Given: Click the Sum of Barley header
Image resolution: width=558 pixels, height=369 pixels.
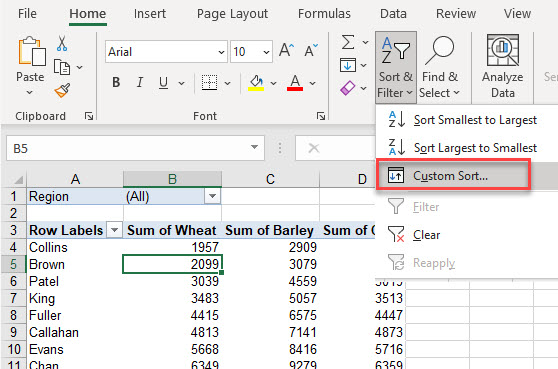Looking at the screenshot, I should point(269,230).
